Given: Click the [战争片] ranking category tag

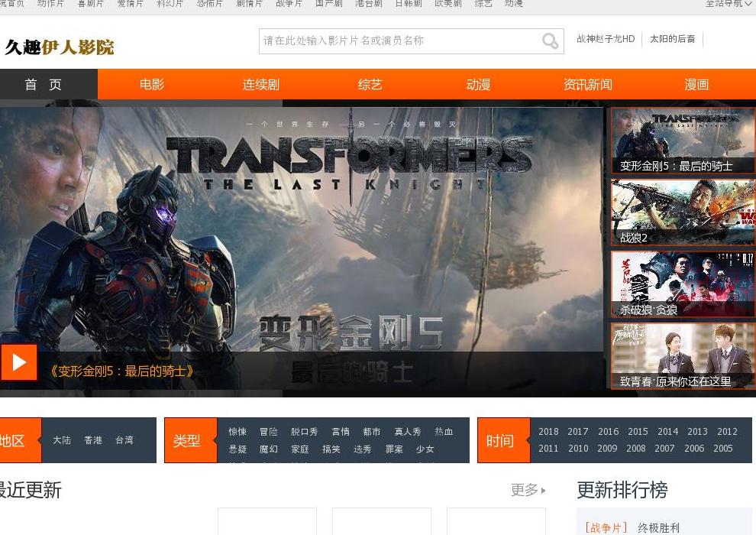Looking at the screenshot, I should pos(606,528).
